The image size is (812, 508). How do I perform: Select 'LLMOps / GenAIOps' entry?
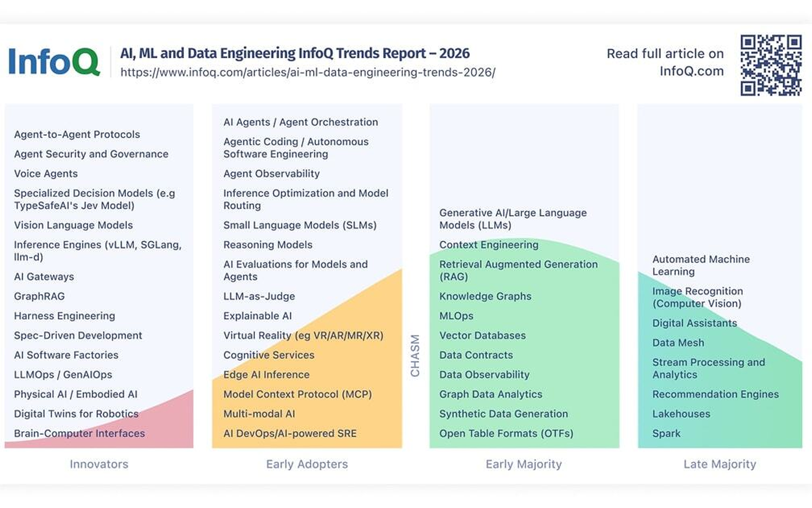(63, 375)
